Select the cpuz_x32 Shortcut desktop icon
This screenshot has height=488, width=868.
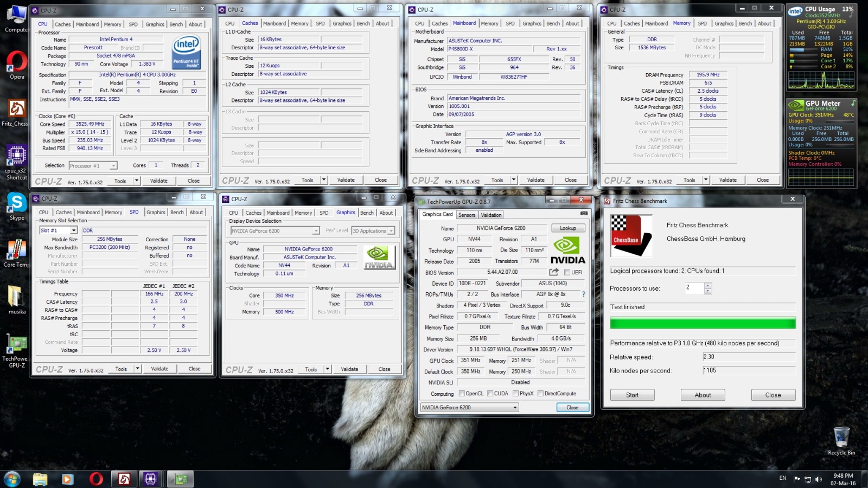(x=16, y=162)
